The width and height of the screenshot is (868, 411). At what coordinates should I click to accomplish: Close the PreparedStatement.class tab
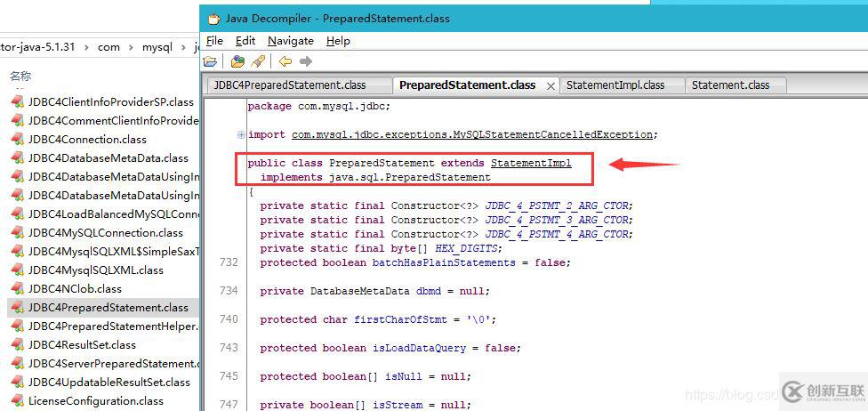point(551,86)
